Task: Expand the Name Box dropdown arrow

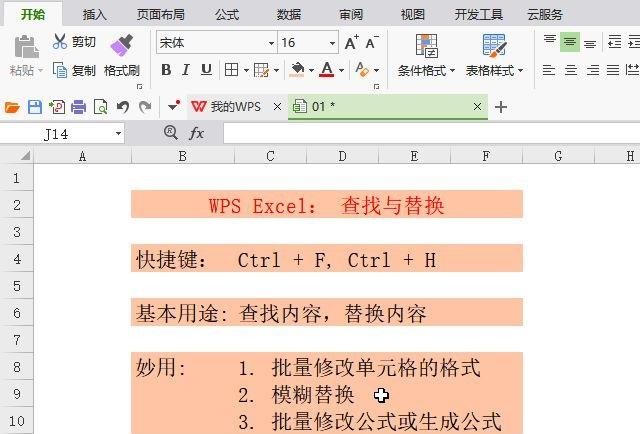Action: coord(118,134)
